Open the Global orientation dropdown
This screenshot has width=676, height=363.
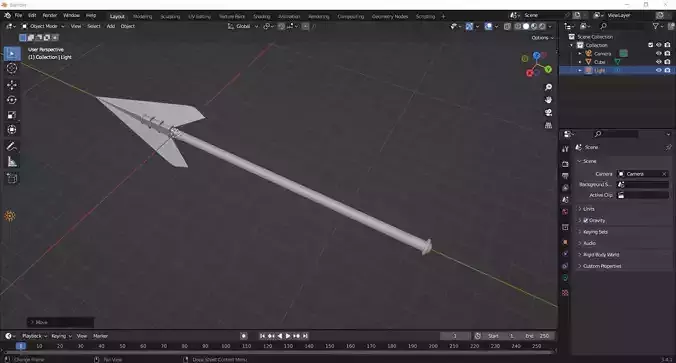coord(243,26)
